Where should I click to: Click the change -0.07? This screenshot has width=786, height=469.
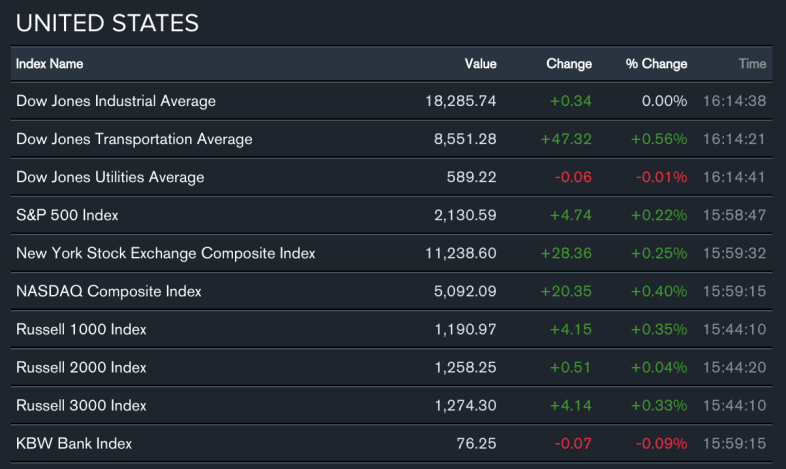(573, 444)
